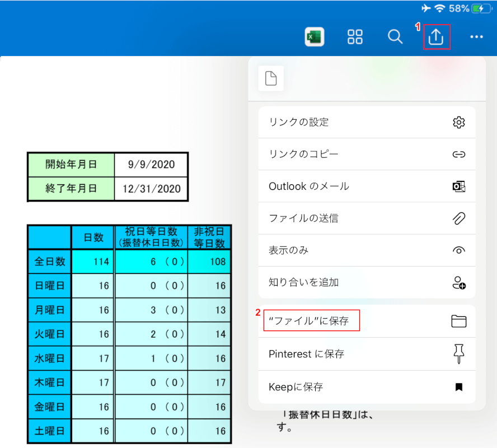The image size is (497, 448).
Task: Click the Outlook mail icon
Action: click(x=458, y=186)
